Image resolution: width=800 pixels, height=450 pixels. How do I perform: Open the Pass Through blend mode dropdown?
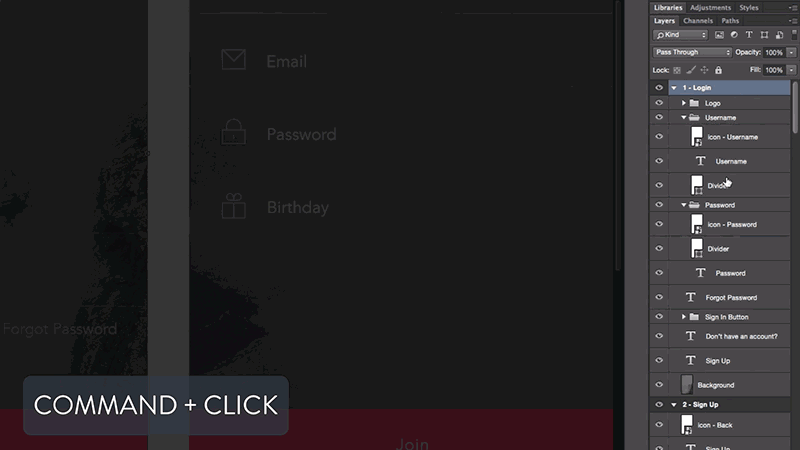[x=692, y=52]
